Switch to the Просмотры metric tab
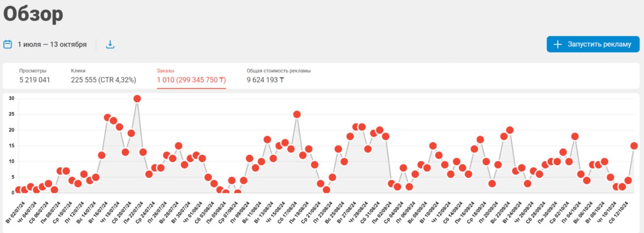 35,75
